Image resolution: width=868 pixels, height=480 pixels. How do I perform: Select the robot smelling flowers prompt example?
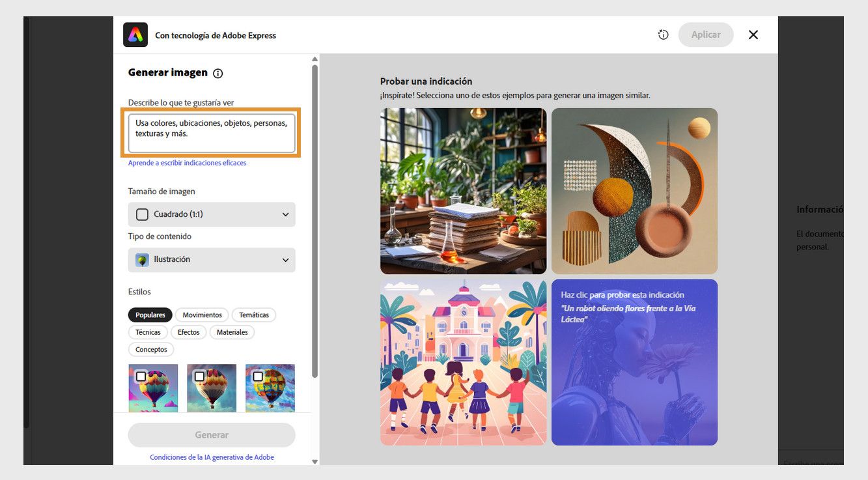pyautogui.click(x=634, y=361)
